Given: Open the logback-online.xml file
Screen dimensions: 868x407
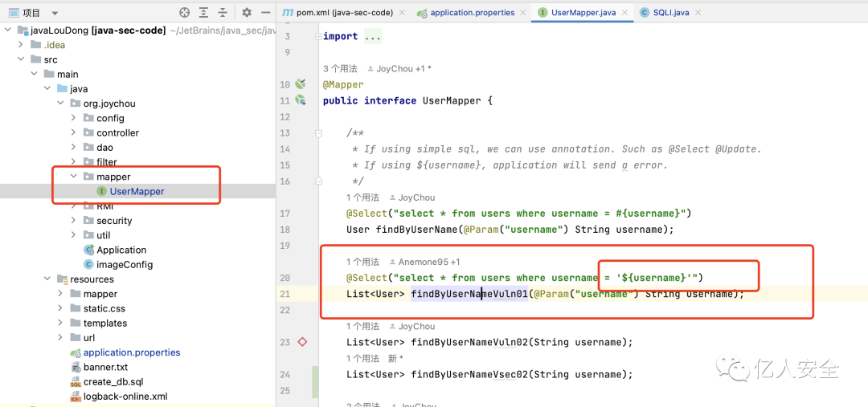Looking at the screenshot, I should click(x=125, y=397).
